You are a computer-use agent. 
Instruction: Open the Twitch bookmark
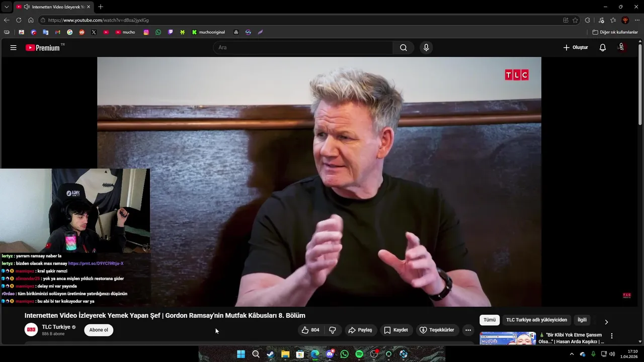tap(171, 32)
